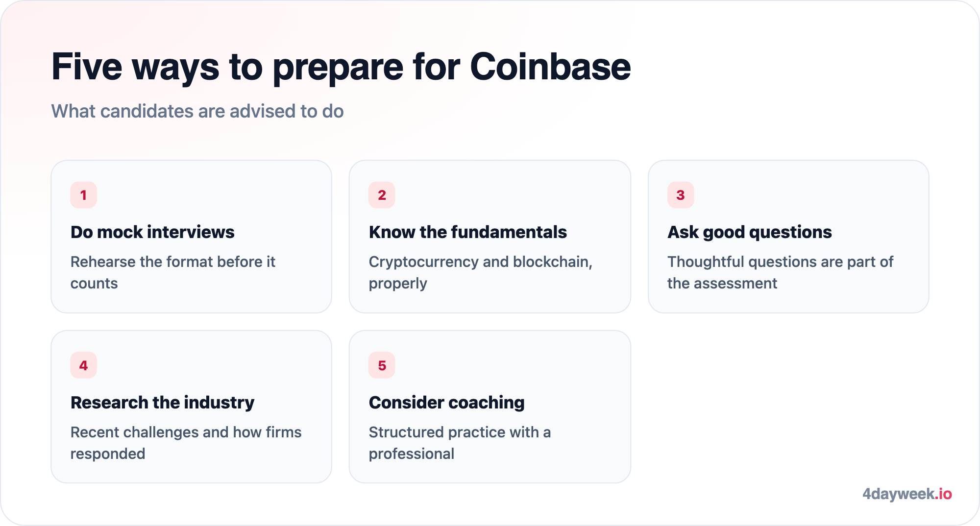Viewport: 980px width, 526px height.
Task: Click the 'What candidates are advised to do' subtitle
Action: pos(197,111)
